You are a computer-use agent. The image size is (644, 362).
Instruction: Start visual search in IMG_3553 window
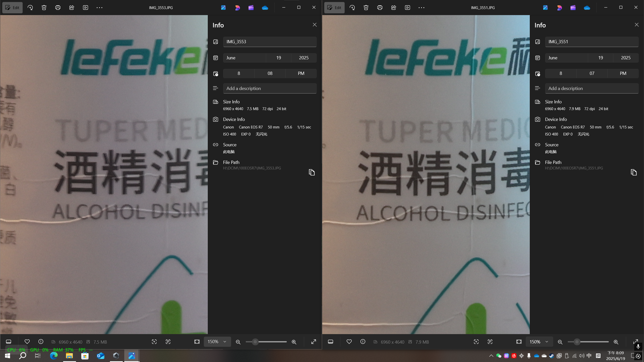154,342
